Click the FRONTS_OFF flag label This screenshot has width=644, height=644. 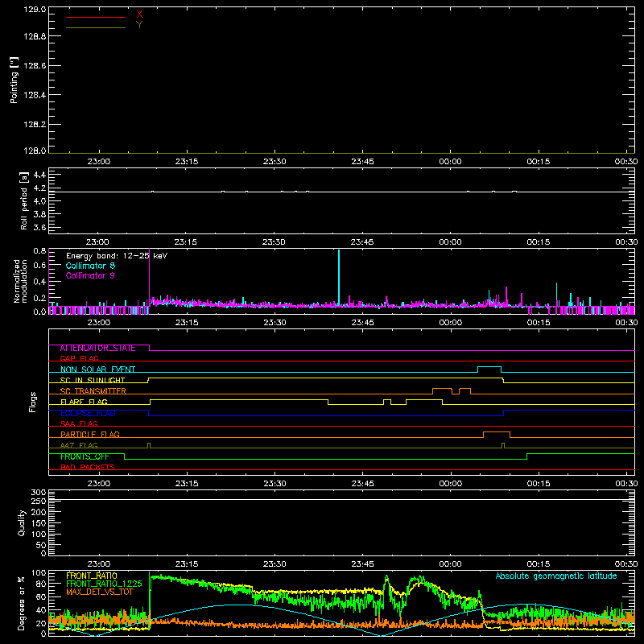85,456
